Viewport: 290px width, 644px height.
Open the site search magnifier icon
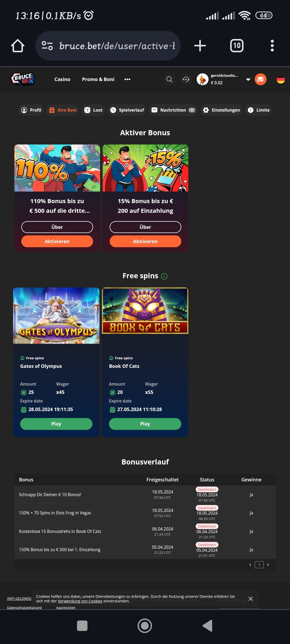[x=169, y=79]
